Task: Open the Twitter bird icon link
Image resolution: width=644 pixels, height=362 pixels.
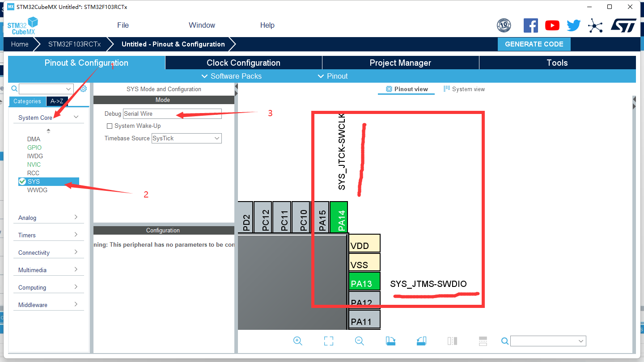Action: pos(574,25)
